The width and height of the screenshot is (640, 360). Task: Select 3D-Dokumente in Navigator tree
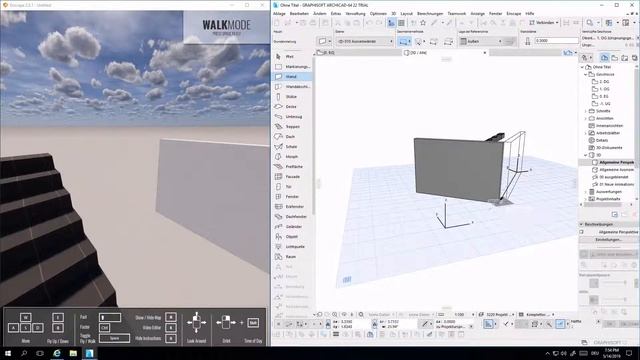[605, 148]
